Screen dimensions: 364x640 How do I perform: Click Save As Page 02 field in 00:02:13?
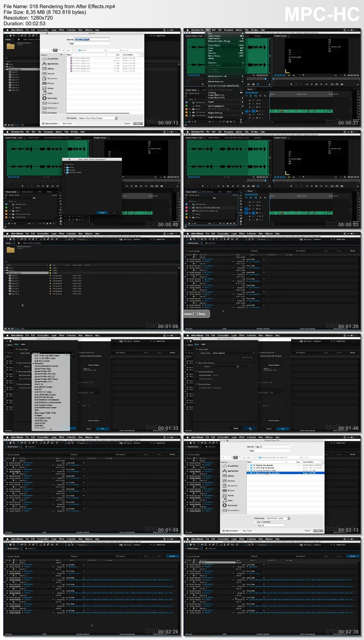pos(273,446)
